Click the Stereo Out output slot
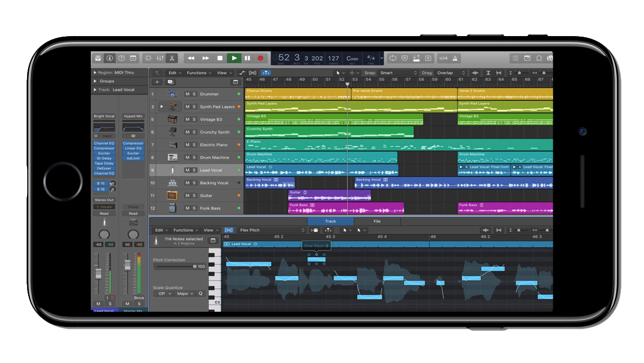Image resolution: width=644 pixels, height=363 pixels. (x=104, y=200)
